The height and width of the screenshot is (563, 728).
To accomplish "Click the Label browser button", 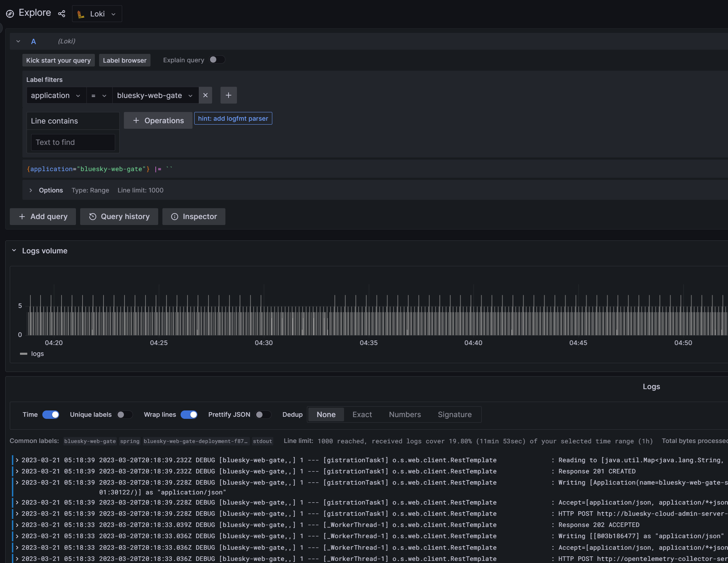I will (125, 60).
